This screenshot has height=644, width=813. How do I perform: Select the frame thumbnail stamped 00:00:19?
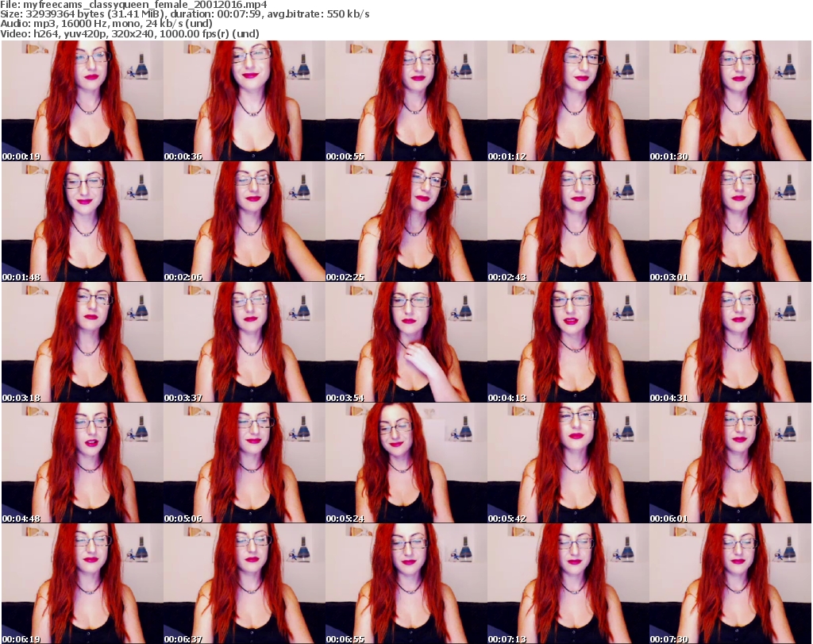click(x=82, y=101)
